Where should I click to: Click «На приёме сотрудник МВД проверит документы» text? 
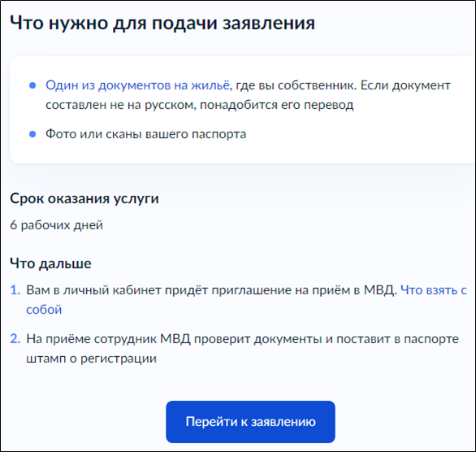[174, 339]
